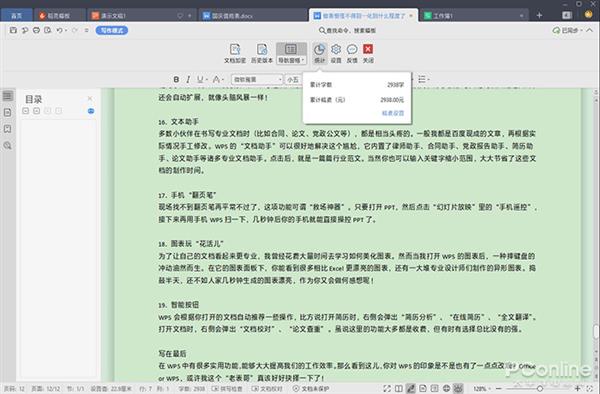Screen dimensions: 600x394
Task: Close the active document tab
Action: pos(411,16)
